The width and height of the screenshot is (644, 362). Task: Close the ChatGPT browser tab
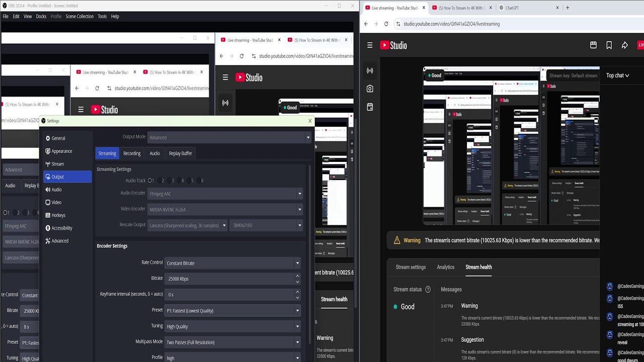(557, 8)
